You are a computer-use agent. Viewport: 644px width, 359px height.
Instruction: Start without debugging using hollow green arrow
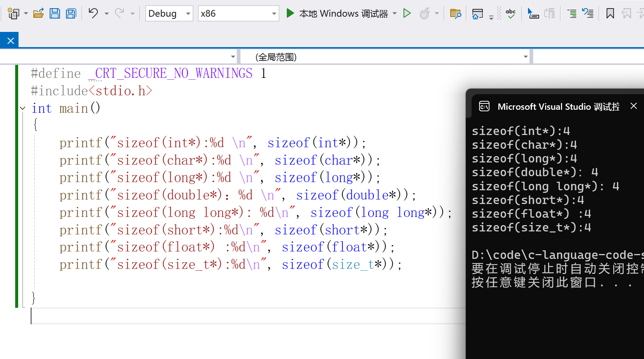tap(407, 14)
